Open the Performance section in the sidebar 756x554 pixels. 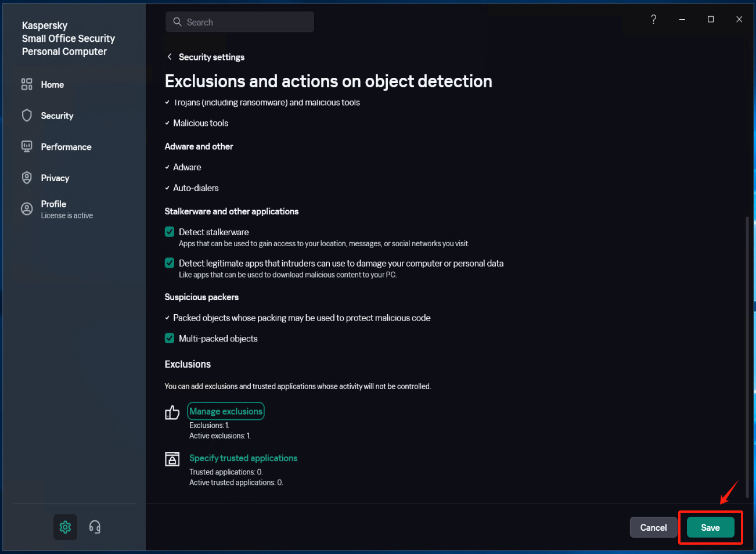tap(66, 147)
